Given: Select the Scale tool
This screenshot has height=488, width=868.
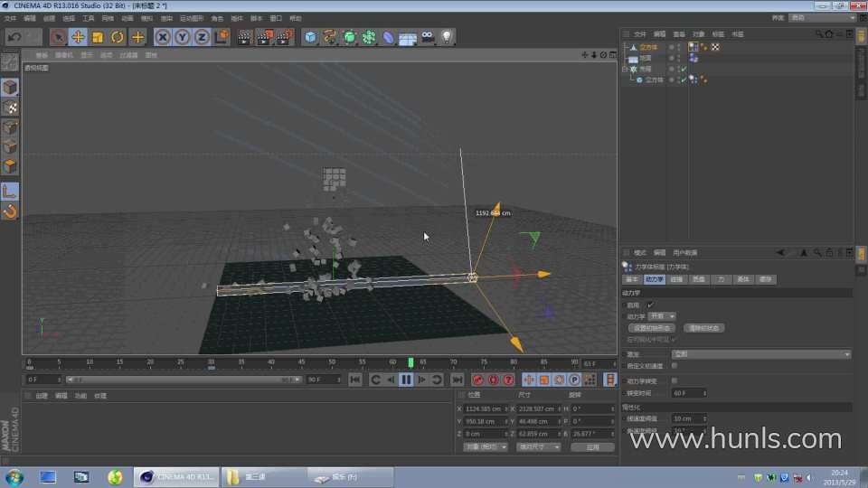Looking at the screenshot, I should click(x=98, y=37).
